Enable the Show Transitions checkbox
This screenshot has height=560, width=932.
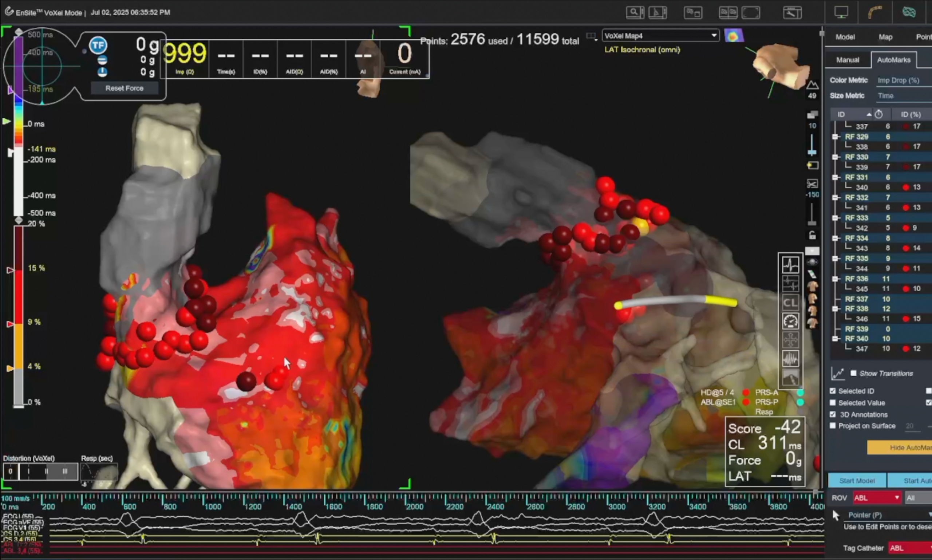pos(853,373)
